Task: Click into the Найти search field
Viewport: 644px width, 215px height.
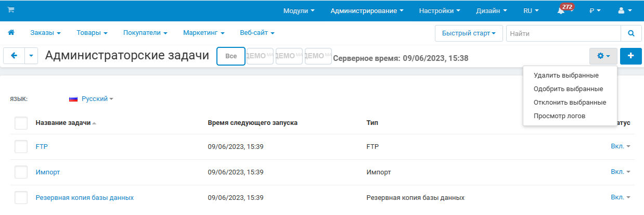Action: coord(563,33)
